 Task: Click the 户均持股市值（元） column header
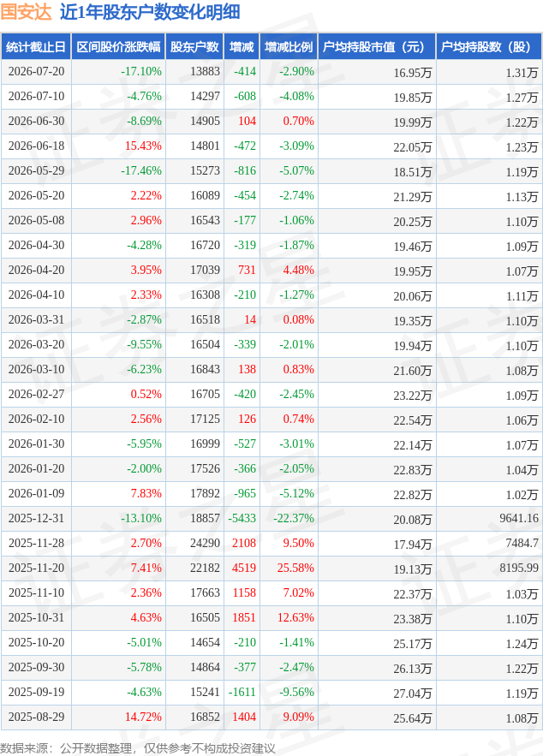377,47
